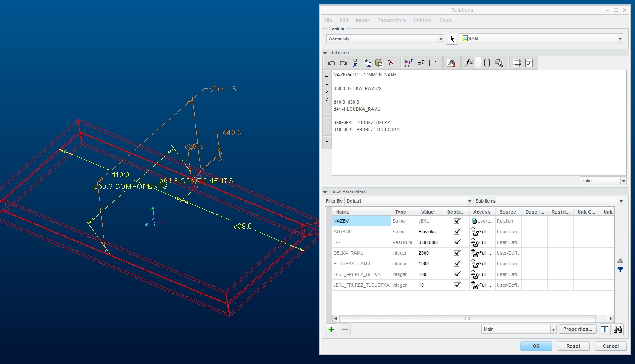This screenshot has height=364, width=635.
Task: Open the RAM object dropdown
Action: click(620, 39)
